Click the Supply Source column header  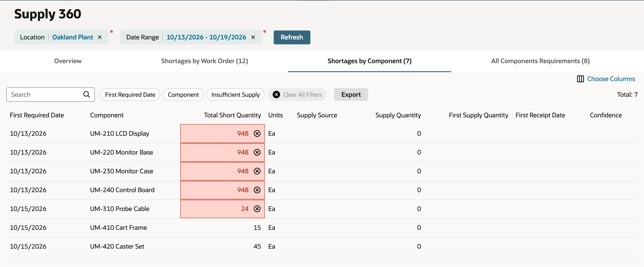(x=317, y=115)
